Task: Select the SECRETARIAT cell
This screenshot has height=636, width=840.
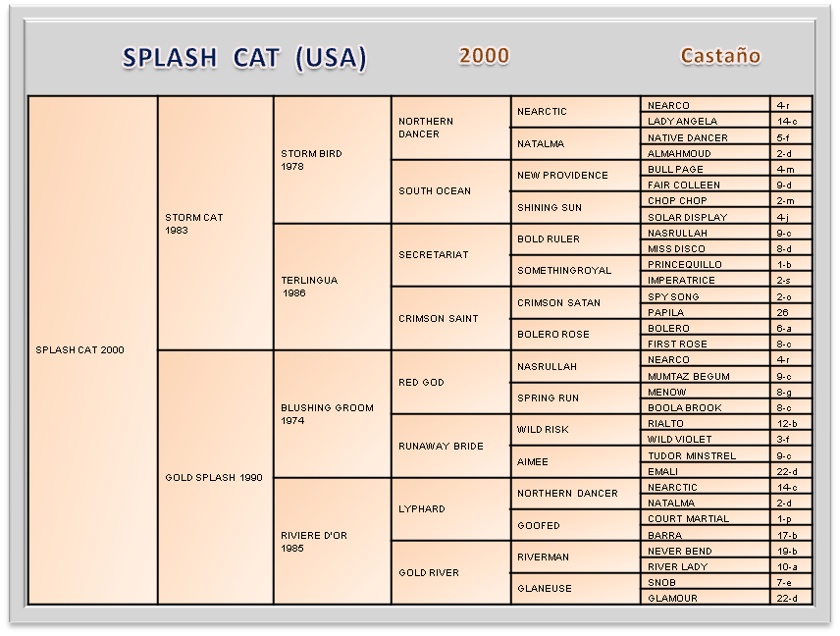Action: (x=450, y=254)
